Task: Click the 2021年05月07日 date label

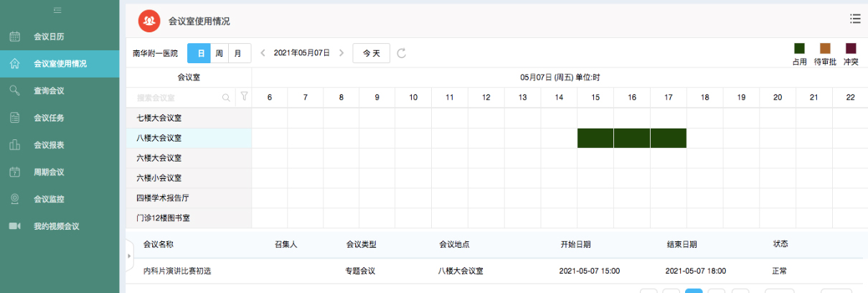Action: point(302,53)
